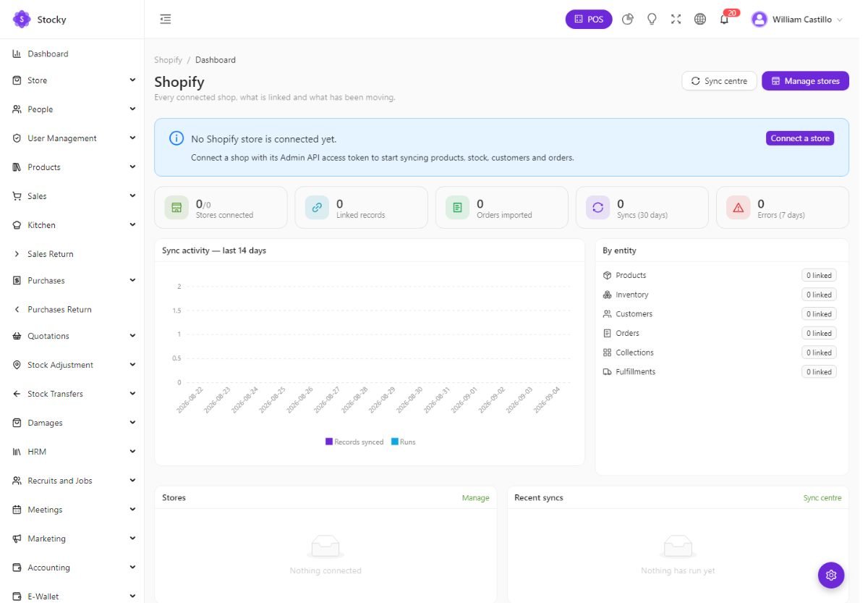This screenshot has height=603, width=868.
Task: Click the Customers people icon in By entity
Action: point(607,314)
